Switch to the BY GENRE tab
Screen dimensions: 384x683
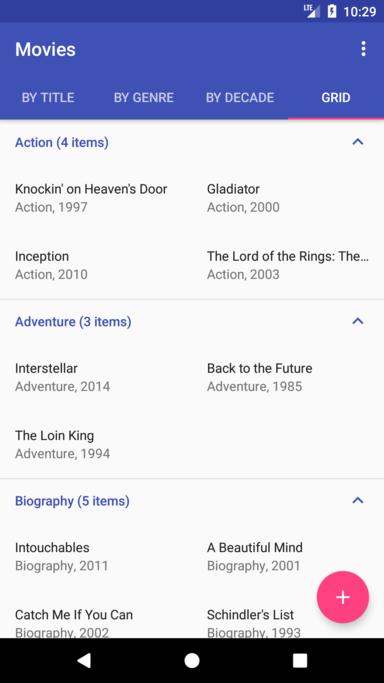[x=144, y=98]
